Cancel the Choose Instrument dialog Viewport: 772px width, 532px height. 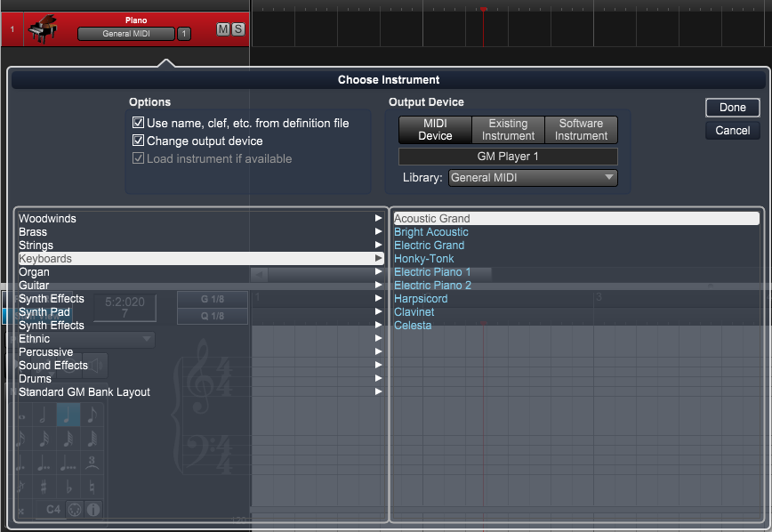732,131
